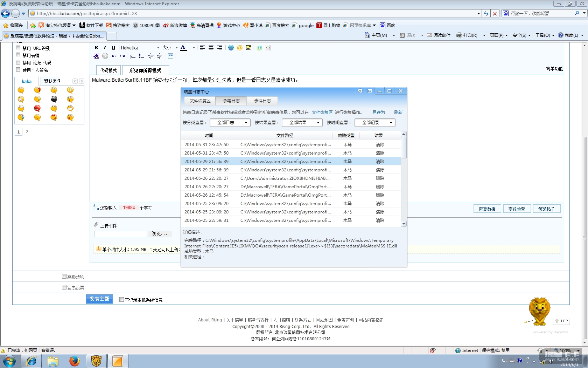
Task: Open Windows Explorer from the taskbar
Action: click(53, 361)
